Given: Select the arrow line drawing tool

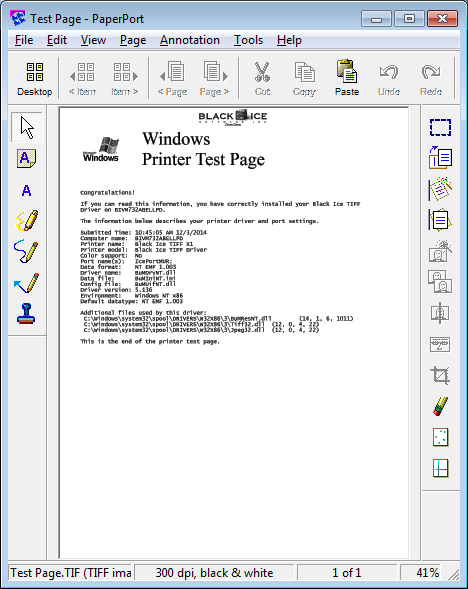Looking at the screenshot, I should tap(26, 283).
